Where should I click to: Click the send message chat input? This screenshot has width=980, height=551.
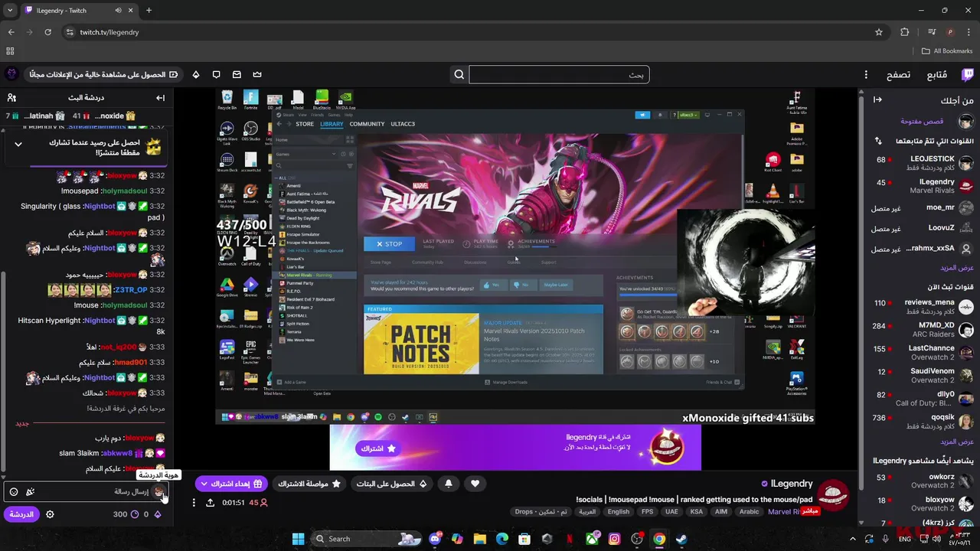coord(86,492)
